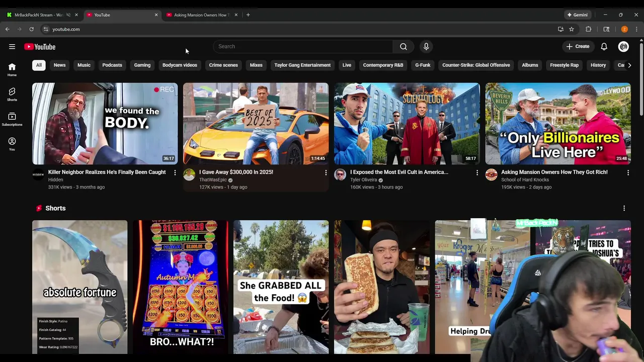This screenshot has width=644, height=362.
Task: Select the Music filter chip
Action: 84,65
